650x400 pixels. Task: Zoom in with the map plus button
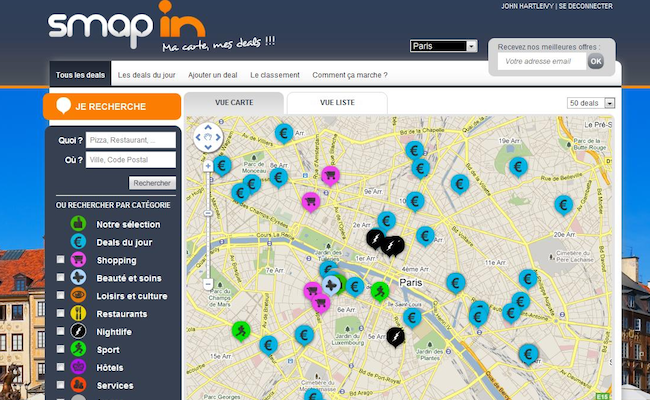(208, 166)
